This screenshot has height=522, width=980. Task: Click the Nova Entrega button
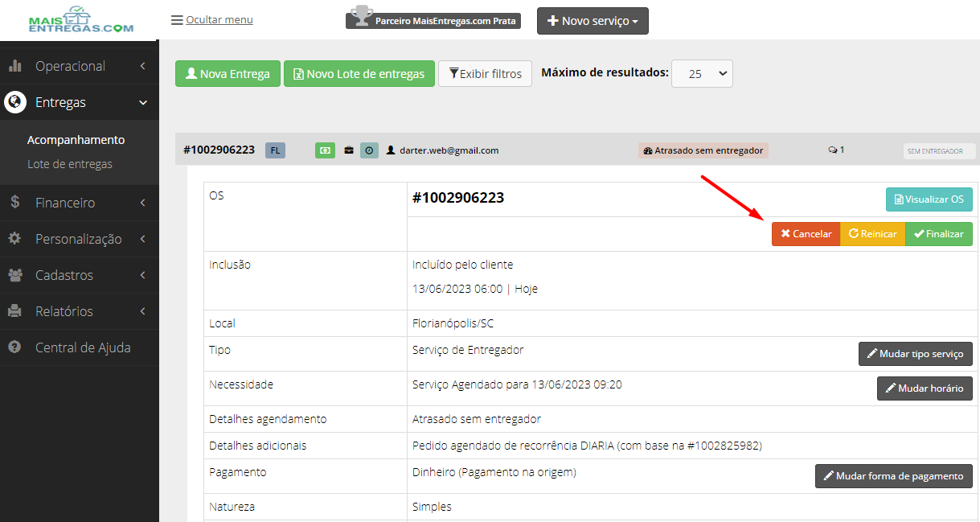(x=228, y=73)
